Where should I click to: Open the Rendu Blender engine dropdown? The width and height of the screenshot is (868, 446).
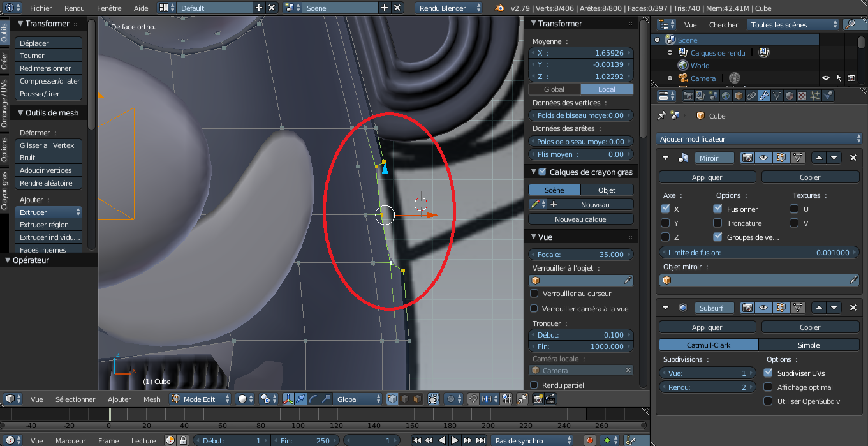tap(450, 8)
